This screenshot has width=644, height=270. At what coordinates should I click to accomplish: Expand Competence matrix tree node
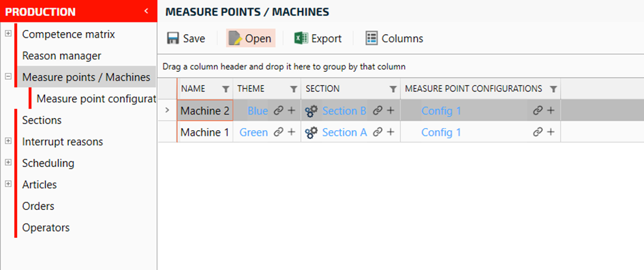click(x=7, y=33)
